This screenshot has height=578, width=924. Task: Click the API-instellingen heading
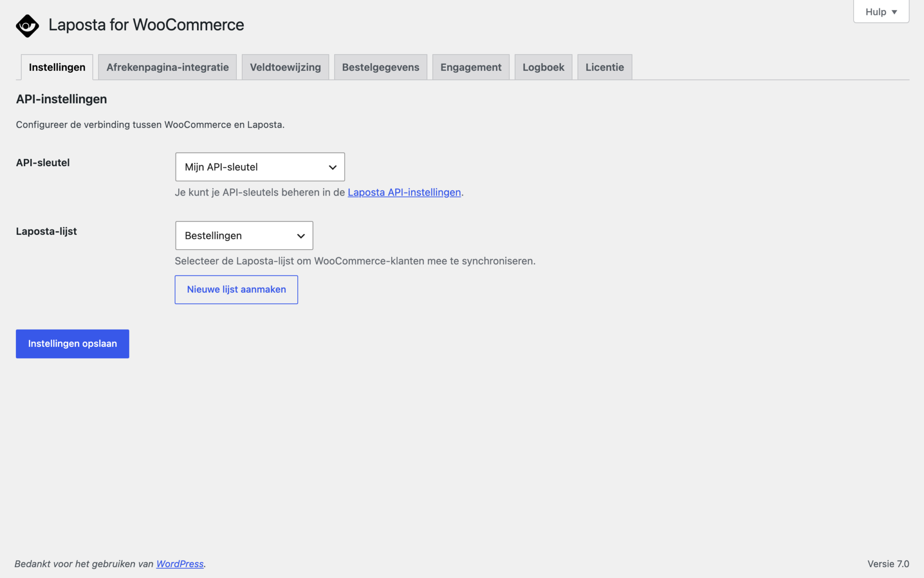[61, 99]
